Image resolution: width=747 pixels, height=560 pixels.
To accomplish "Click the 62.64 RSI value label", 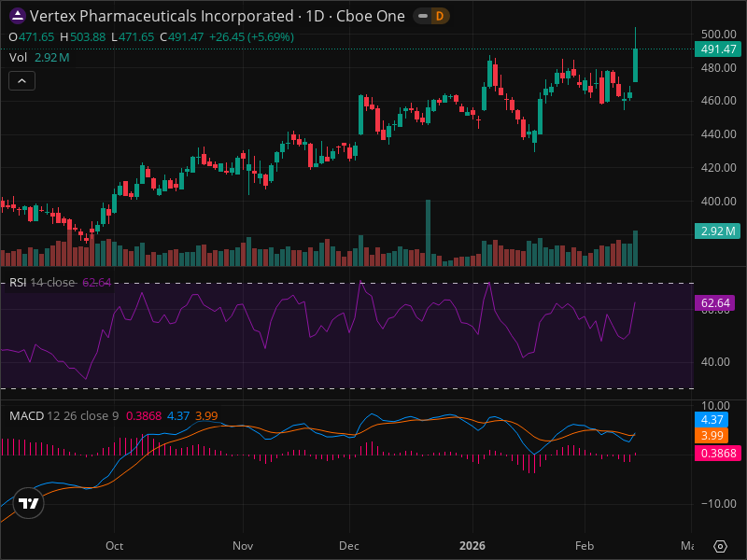I will [714, 302].
